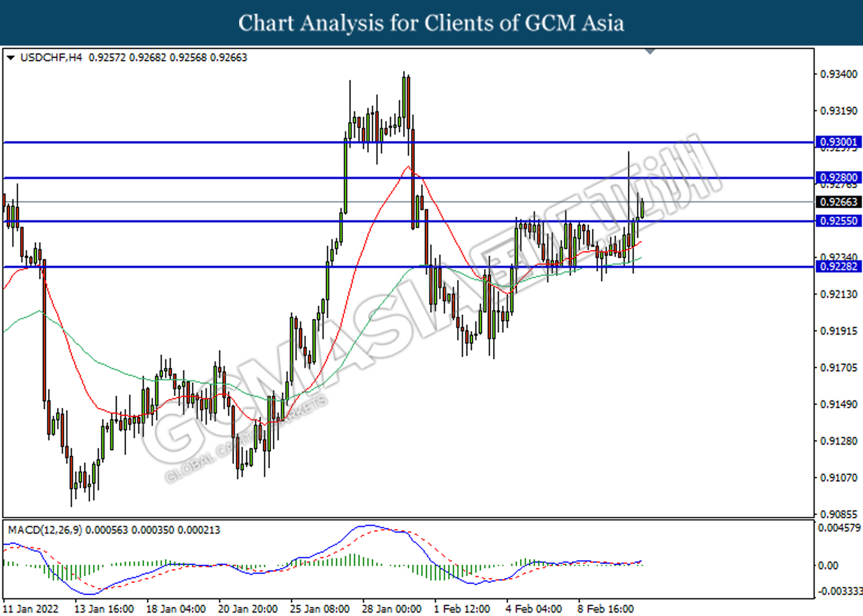Image resolution: width=863 pixels, height=616 pixels.
Task: Click the current price tag 0.92663
Action: pyautogui.click(x=838, y=202)
